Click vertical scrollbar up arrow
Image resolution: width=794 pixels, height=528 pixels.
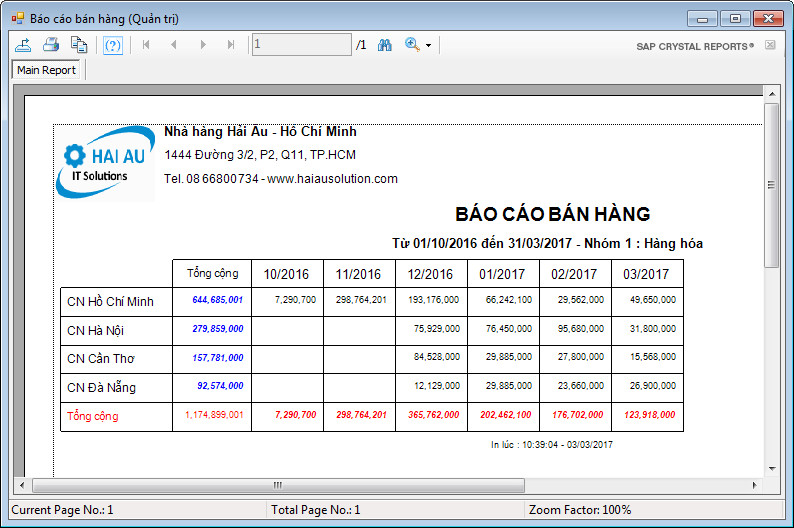coord(772,94)
